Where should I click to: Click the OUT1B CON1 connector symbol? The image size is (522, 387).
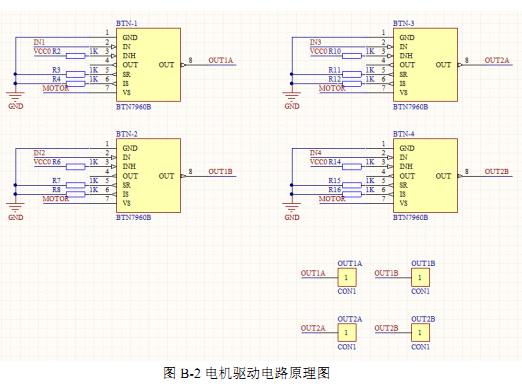click(420, 277)
